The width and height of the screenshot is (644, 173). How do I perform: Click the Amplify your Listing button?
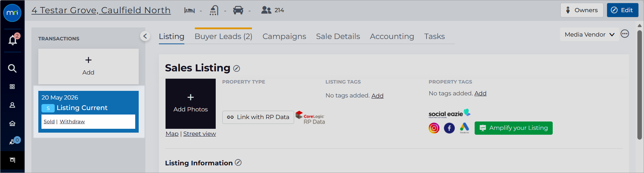tap(514, 128)
